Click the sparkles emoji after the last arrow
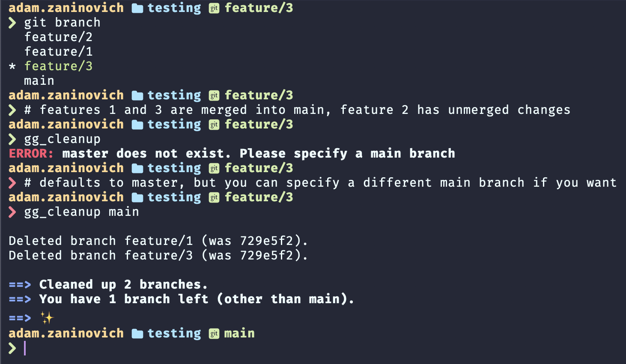Viewport: 626px width, 364px height. [x=47, y=318]
